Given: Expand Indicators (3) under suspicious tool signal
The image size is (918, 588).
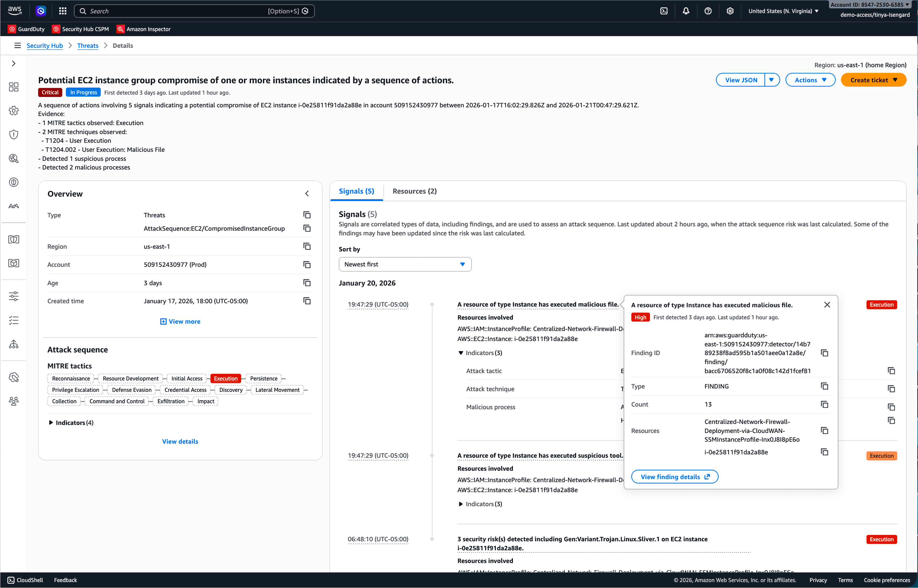Looking at the screenshot, I should tap(480, 504).
